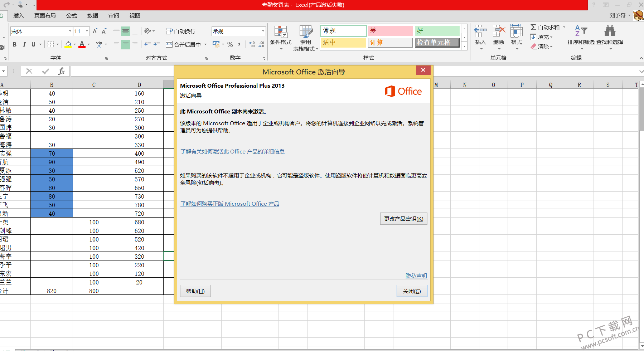Open the 数据 ribbon tab
This screenshot has width=644, height=351.
pos(93,16)
